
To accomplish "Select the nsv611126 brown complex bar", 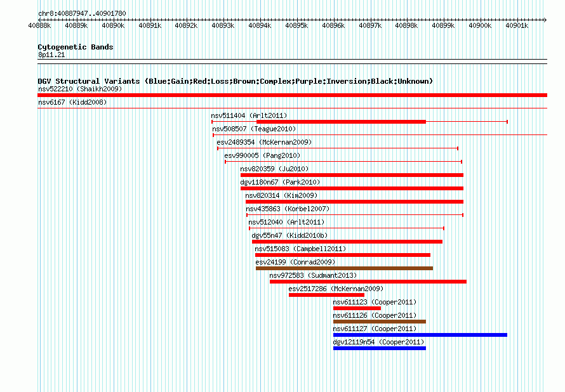I will [380, 322].
